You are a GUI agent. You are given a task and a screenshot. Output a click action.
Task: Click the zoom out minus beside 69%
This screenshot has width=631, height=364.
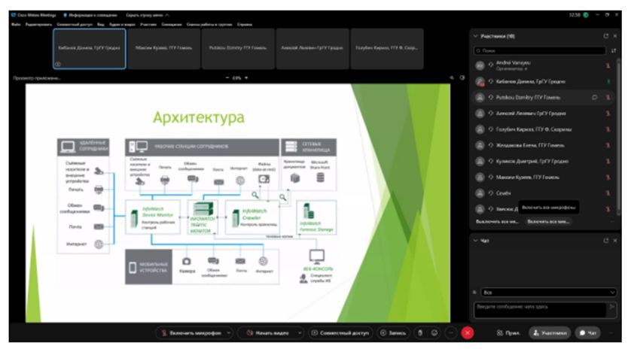tap(227, 77)
